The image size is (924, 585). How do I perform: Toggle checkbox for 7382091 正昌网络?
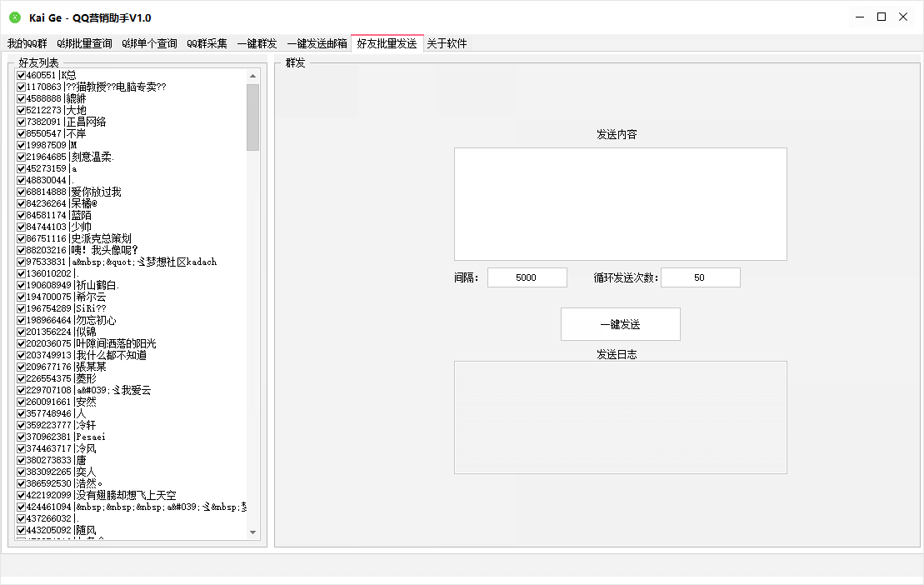21,122
